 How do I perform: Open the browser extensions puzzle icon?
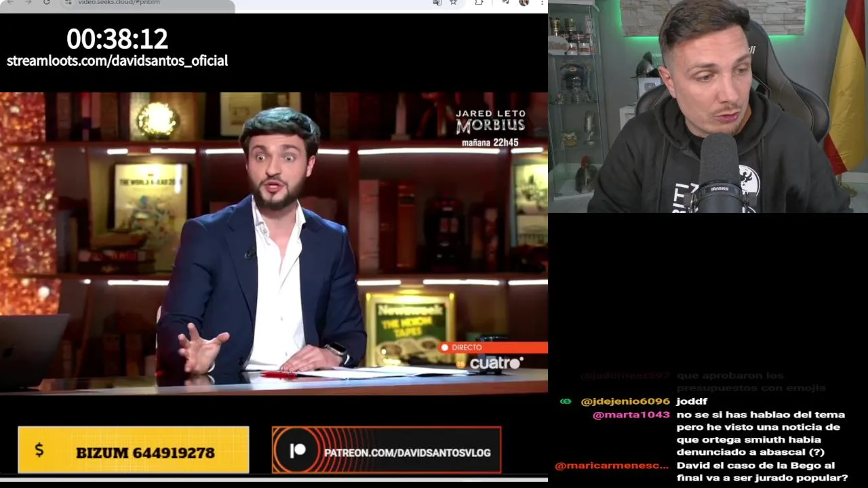tap(479, 3)
